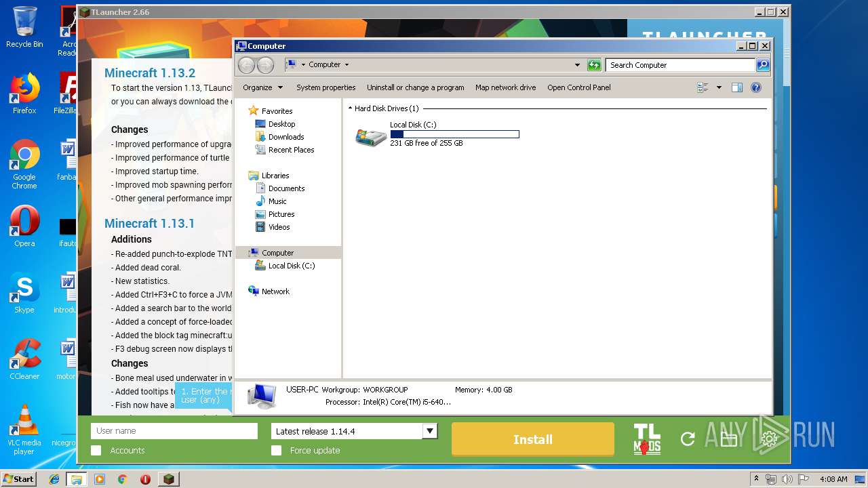
Task: Click User name input field
Action: click(x=174, y=431)
